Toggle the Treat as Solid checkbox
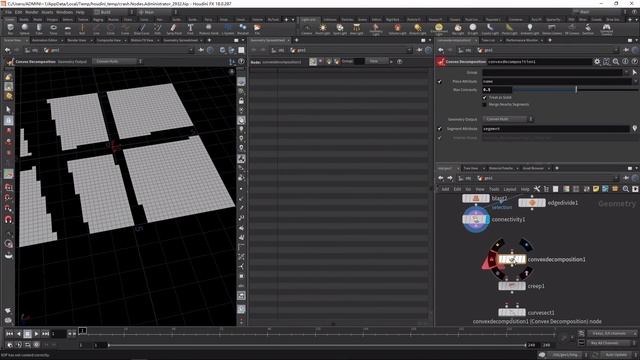The image size is (640, 360). click(x=484, y=98)
